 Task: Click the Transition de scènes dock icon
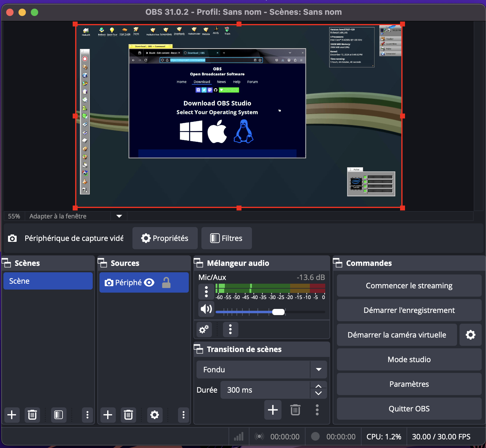[199, 349]
